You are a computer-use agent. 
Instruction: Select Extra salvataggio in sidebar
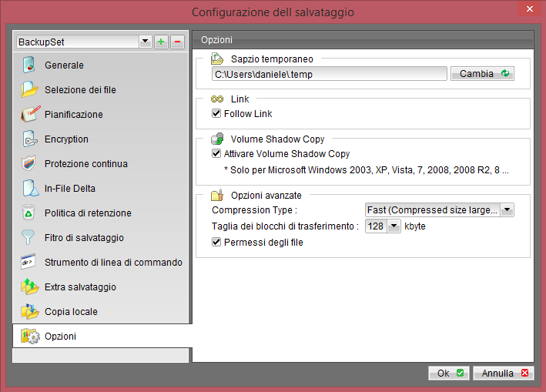[x=101, y=286]
